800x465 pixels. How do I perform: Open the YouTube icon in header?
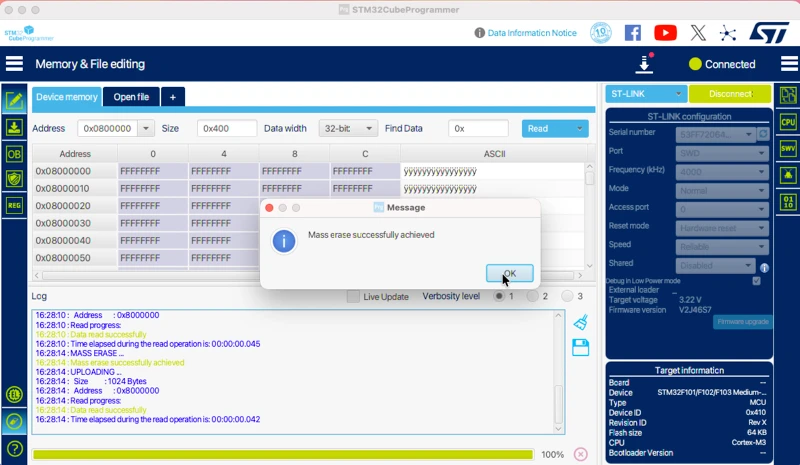[x=665, y=33]
